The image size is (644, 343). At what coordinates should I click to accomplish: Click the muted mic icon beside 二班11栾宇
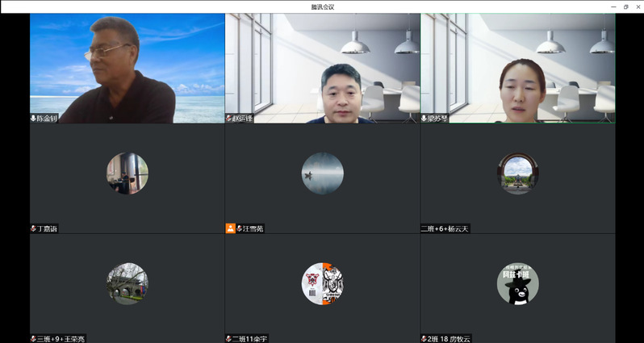click(229, 339)
